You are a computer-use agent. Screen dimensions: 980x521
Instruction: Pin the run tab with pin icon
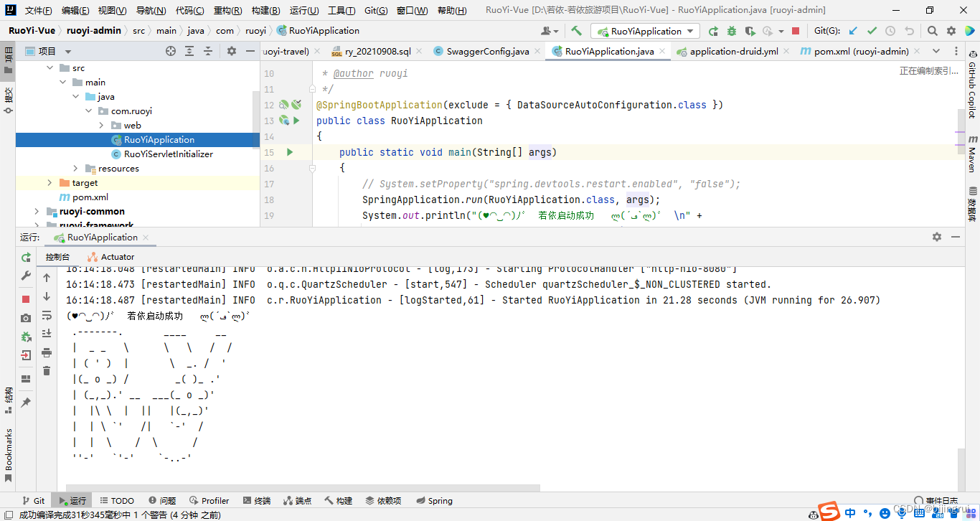[x=26, y=403]
